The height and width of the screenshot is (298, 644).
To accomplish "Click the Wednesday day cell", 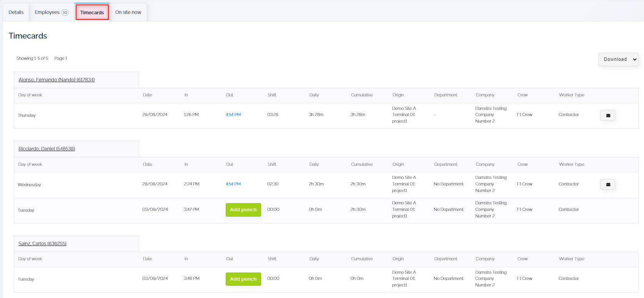I will point(29,185).
